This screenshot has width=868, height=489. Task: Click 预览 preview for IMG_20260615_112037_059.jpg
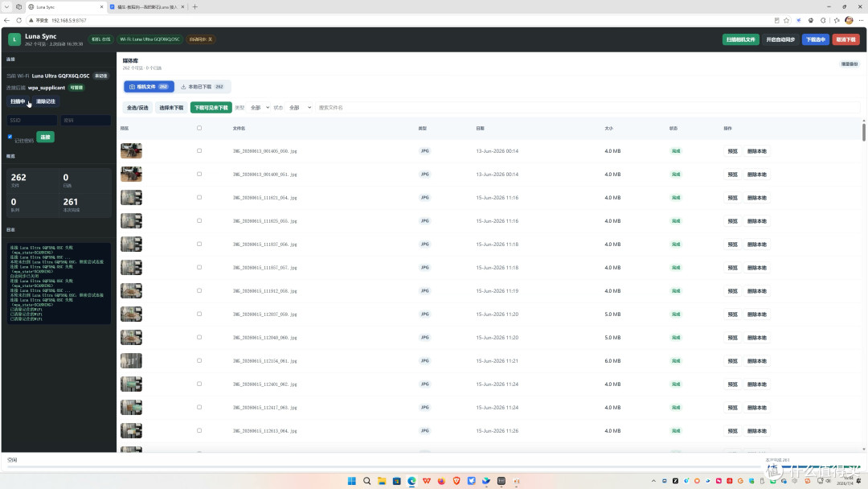732,314
